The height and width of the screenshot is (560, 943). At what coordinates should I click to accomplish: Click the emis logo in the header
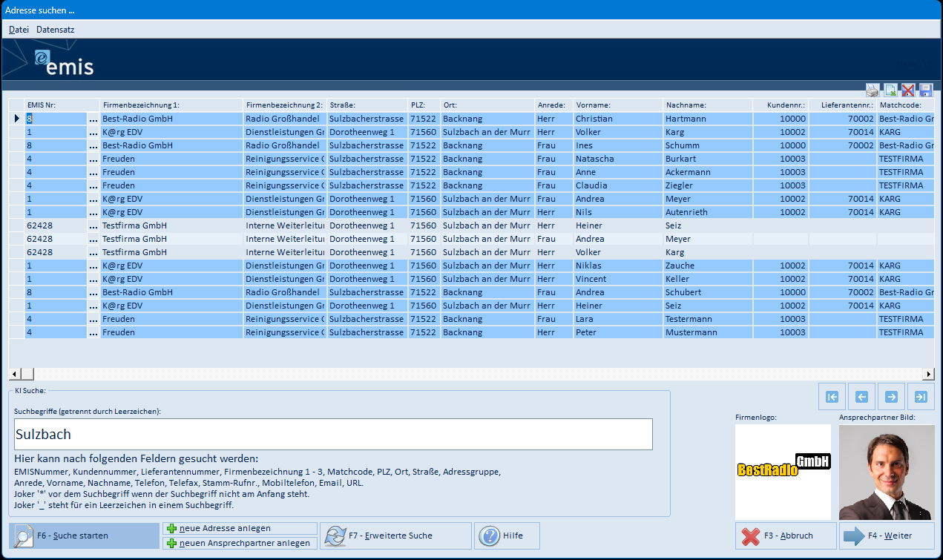pyautogui.click(x=64, y=62)
